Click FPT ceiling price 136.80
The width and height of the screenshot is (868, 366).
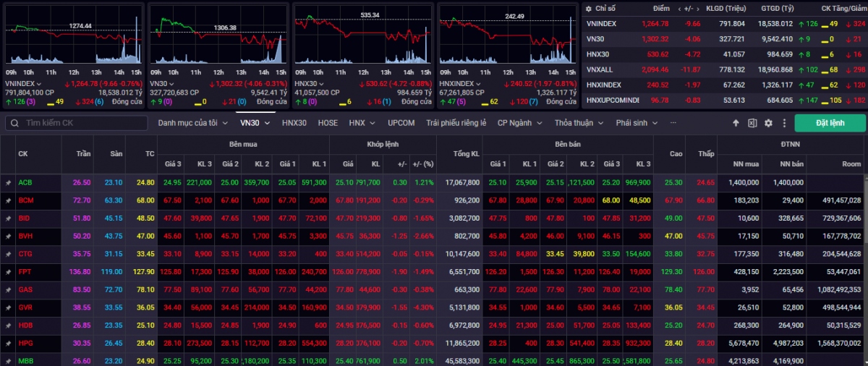80,271
